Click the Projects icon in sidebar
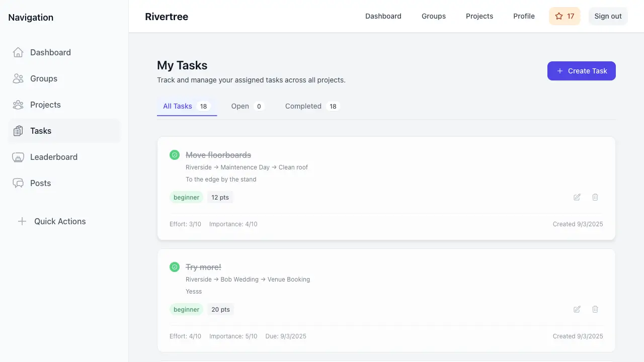Viewport: 644px width, 362px height. pyautogui.click(x=18, y=105)
